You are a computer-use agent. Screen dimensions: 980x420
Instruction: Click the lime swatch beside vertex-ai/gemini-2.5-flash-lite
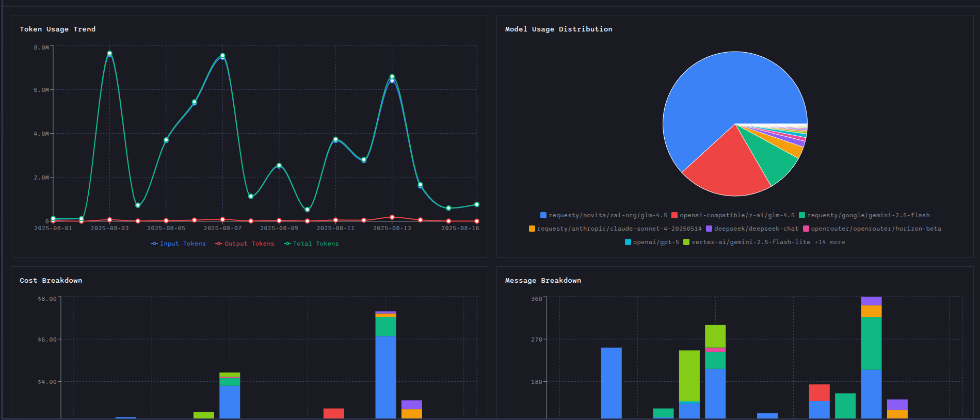[x=686, y=242]
